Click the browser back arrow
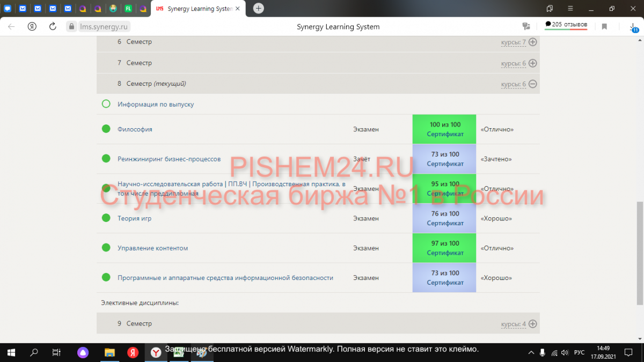The image size is (644, 362). point(11,26)
